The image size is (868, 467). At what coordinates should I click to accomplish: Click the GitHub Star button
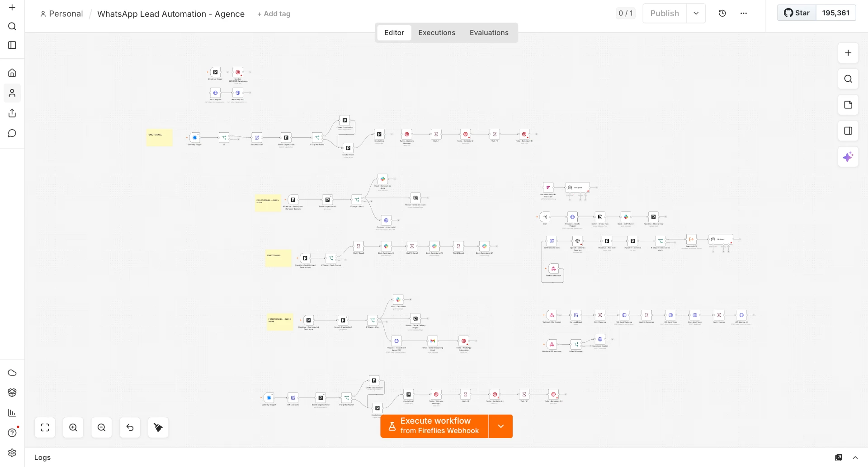pos(797,13)
